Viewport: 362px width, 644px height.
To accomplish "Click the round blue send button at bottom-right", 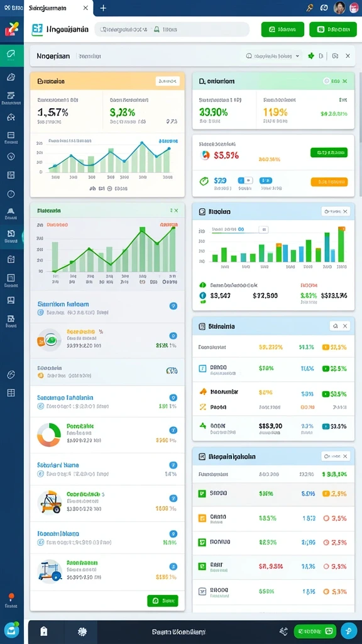I will coord(349,631).
